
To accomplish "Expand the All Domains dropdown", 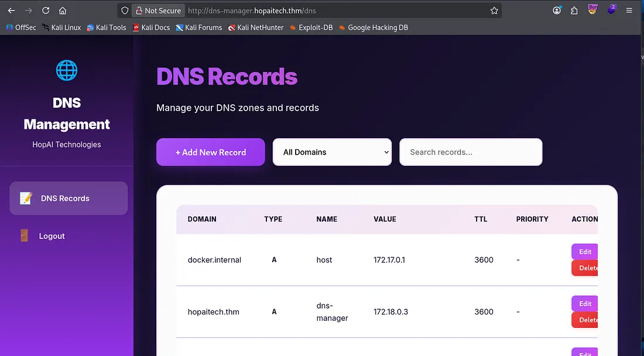I will (332, 152).
